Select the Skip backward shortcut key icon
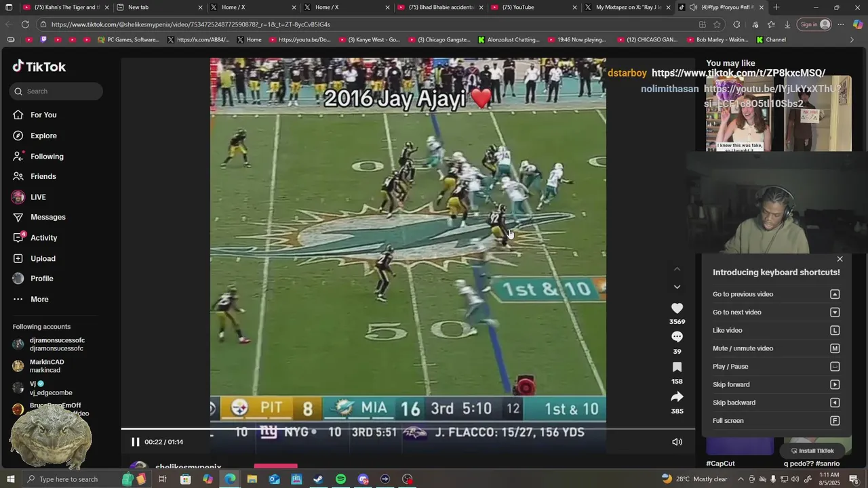868x488 pixels. 835,403
